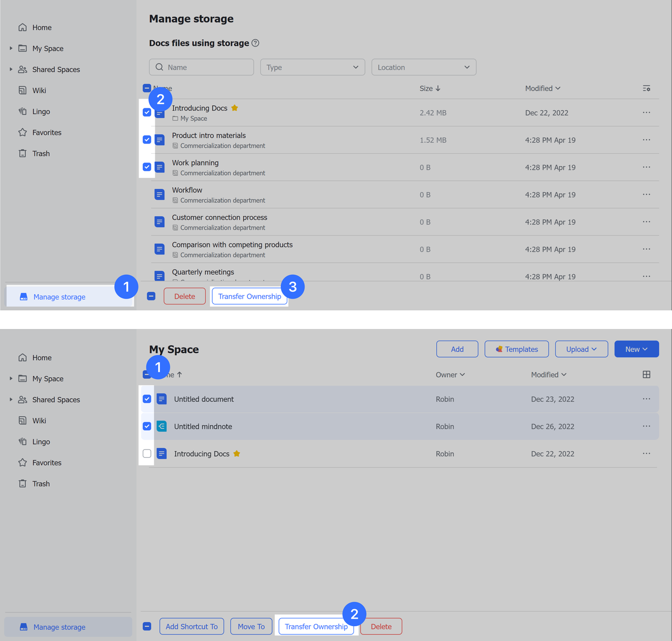This screenshot has height=641, width=672.
Task: Toggle the select-all checkbox above the file list
Action: [x=147, y=88]
